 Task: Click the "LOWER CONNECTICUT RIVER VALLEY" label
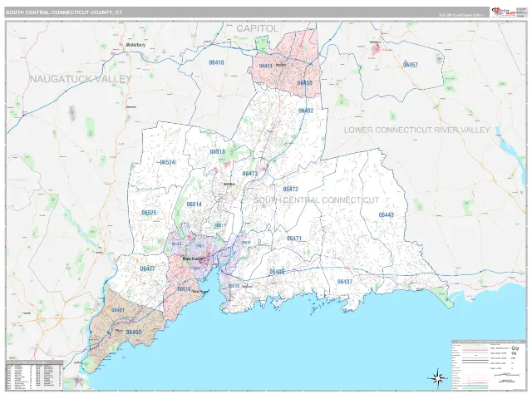(x=417, y=130)
